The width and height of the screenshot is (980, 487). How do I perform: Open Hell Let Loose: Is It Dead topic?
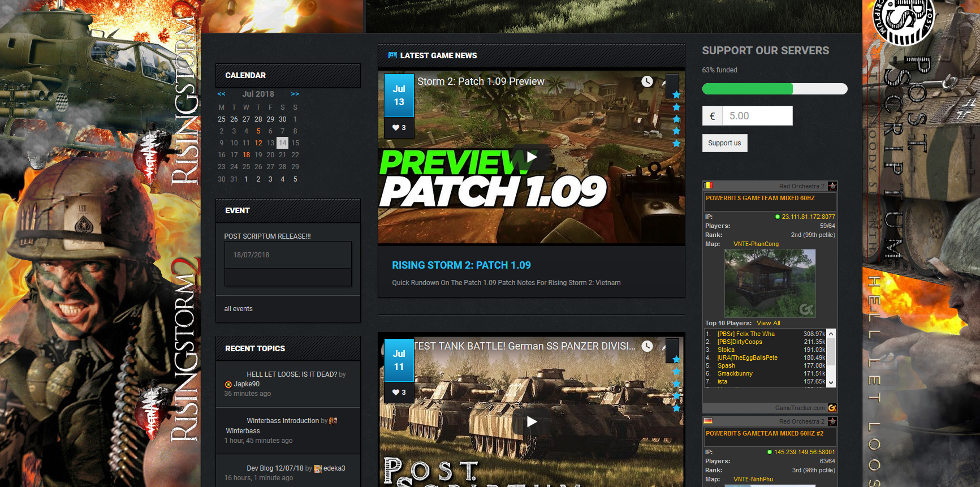point(292,374)
